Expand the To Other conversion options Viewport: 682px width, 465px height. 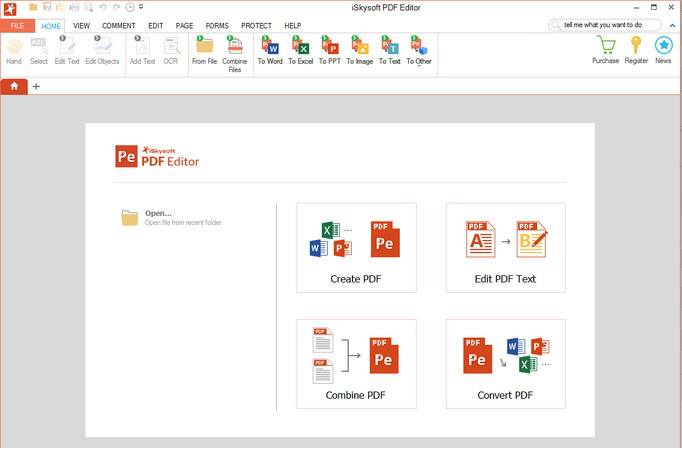[x=419, y=51]
